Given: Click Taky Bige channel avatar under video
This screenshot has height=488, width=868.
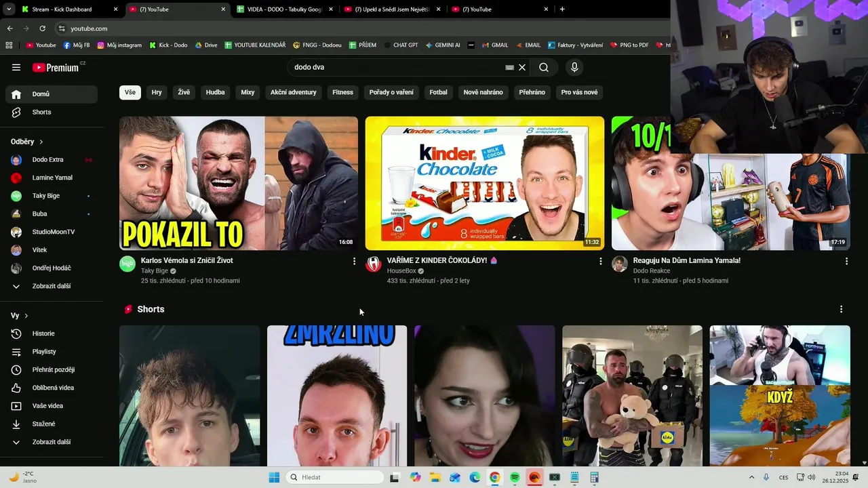Looking at the screenshot, I should pos(127,264).
